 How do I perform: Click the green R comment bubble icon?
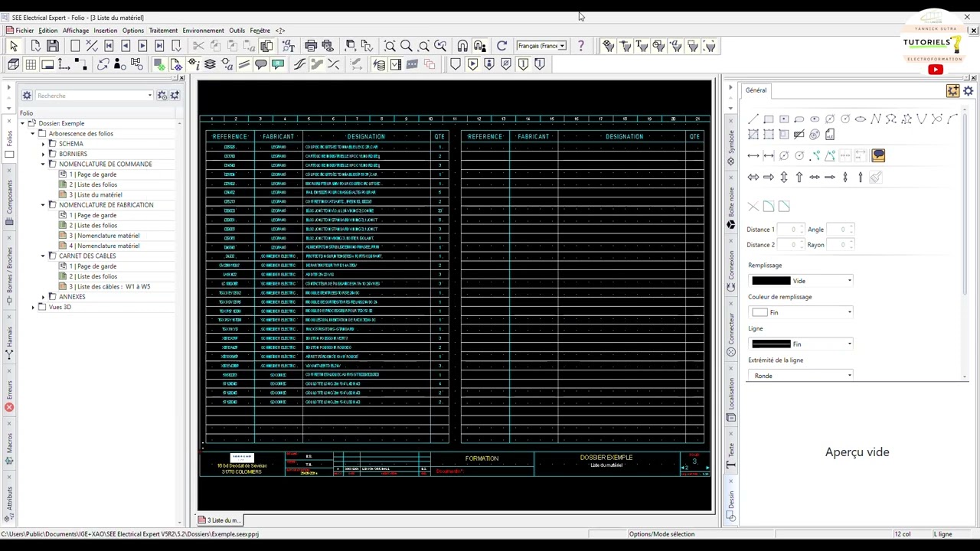(x=278, y=64)
